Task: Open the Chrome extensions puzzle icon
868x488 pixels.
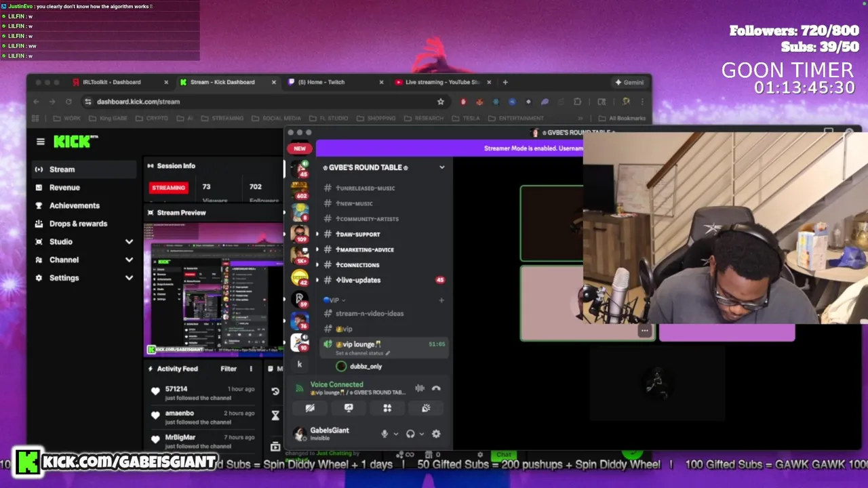Action: [578, 102]
